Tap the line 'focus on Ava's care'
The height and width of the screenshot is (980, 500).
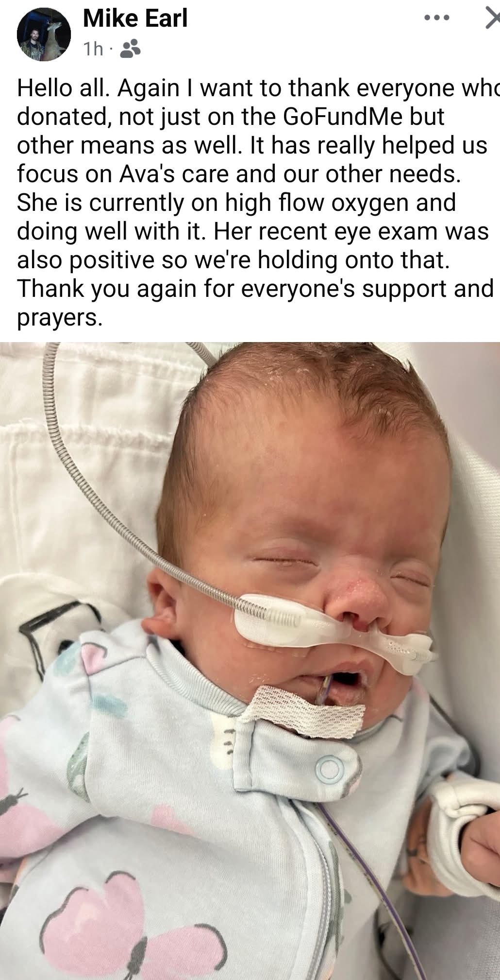[239, 174]
